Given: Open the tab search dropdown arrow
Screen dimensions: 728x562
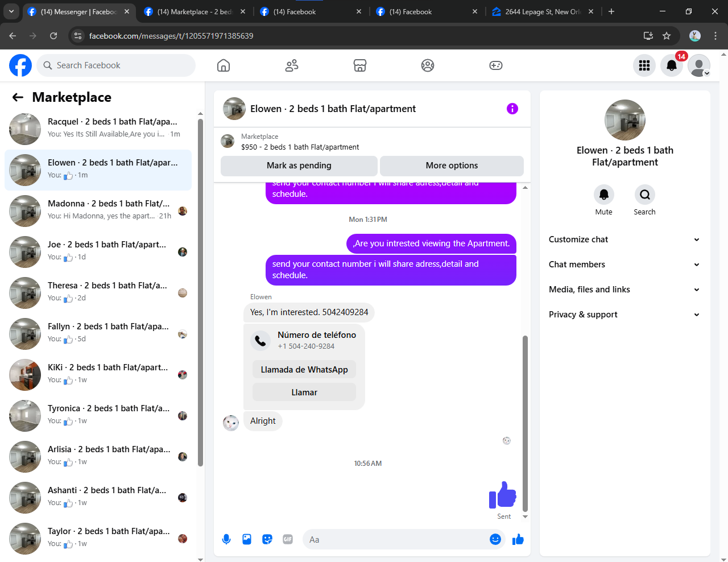Looking at the screenshot, I should (11, 11).
